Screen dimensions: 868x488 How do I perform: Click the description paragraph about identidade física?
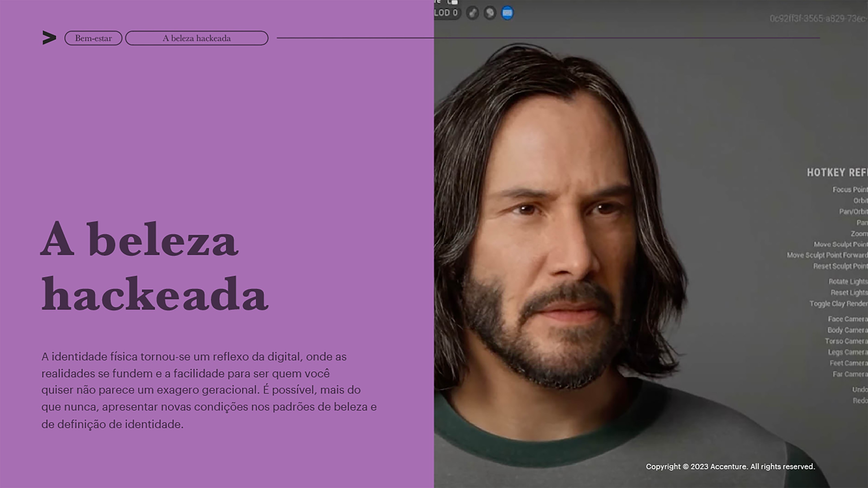point(209,390)
